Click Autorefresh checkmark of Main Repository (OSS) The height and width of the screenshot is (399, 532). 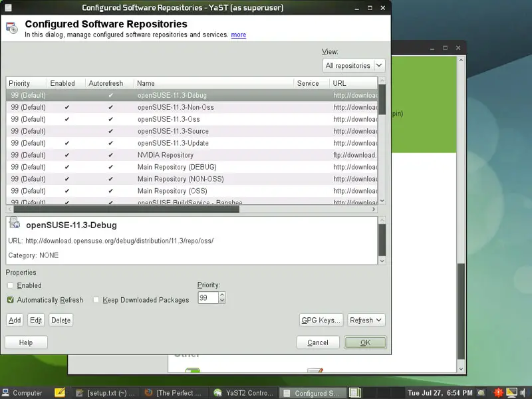coord(110,191)
